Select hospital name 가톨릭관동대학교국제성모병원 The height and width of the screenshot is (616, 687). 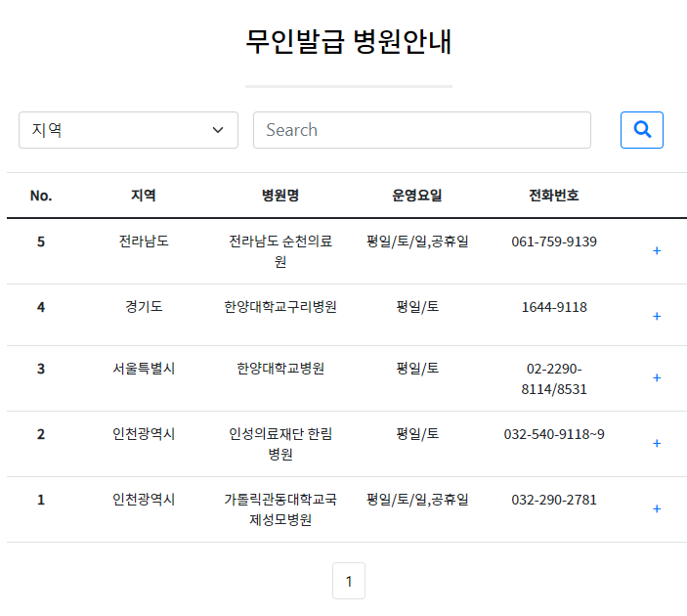click(280, 509)
